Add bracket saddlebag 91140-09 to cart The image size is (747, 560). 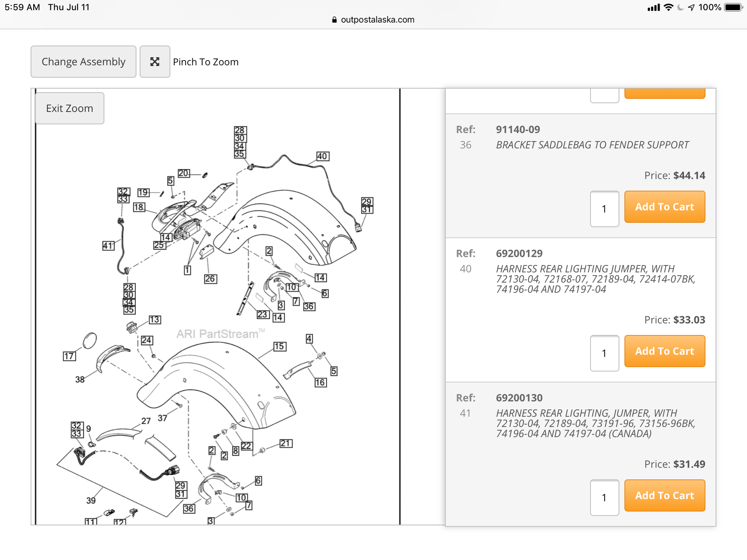pyautogui.click(x=664, y=207)
